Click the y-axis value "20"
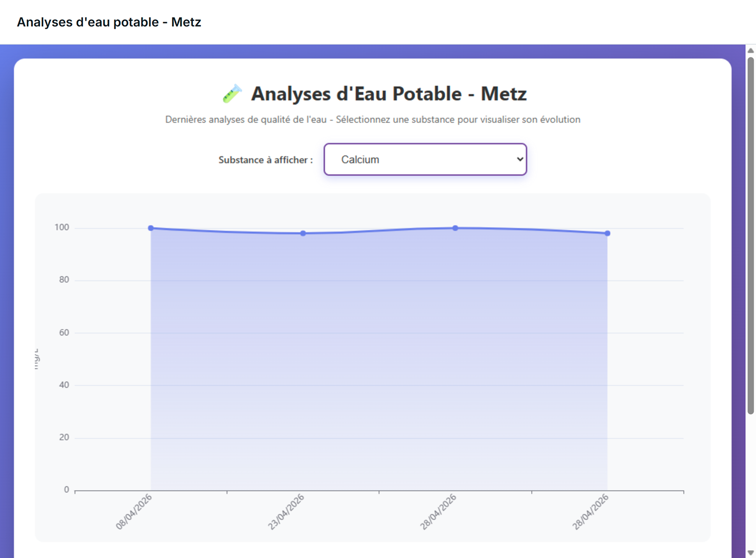Image resolution: width=756 pixels, height=558 pixels. [x=64, y=437]
